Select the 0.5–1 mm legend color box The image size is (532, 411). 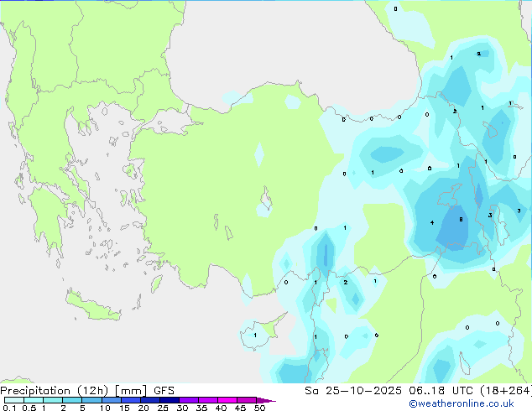point(34,400)
